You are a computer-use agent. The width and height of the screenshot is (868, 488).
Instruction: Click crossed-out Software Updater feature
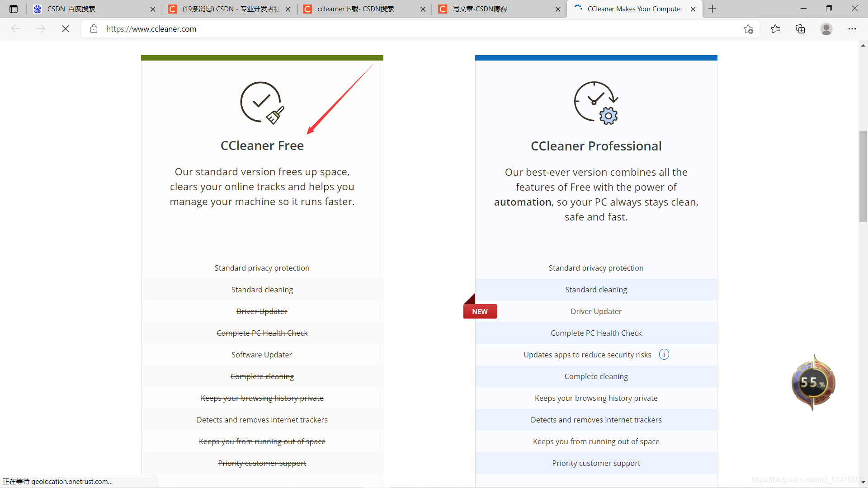[x=262, y=355]
